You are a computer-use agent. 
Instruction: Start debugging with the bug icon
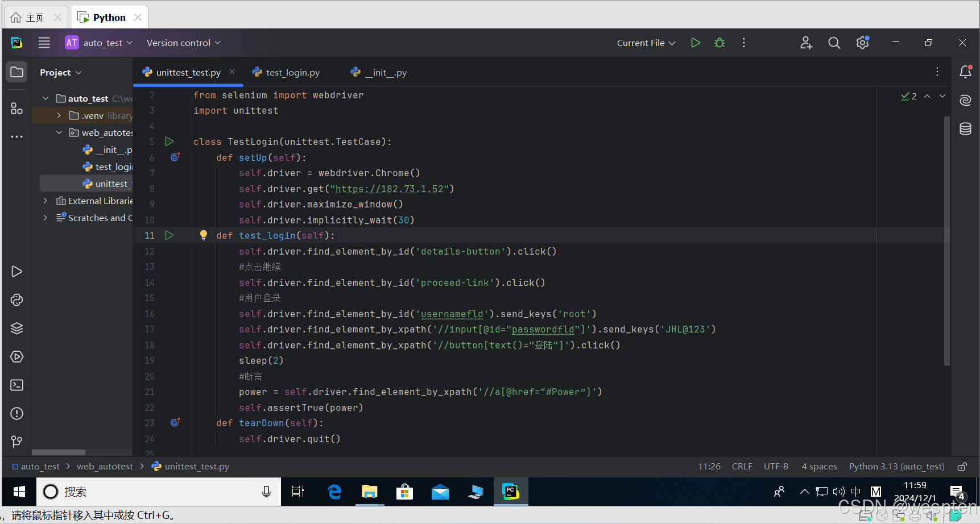point(719,43)
